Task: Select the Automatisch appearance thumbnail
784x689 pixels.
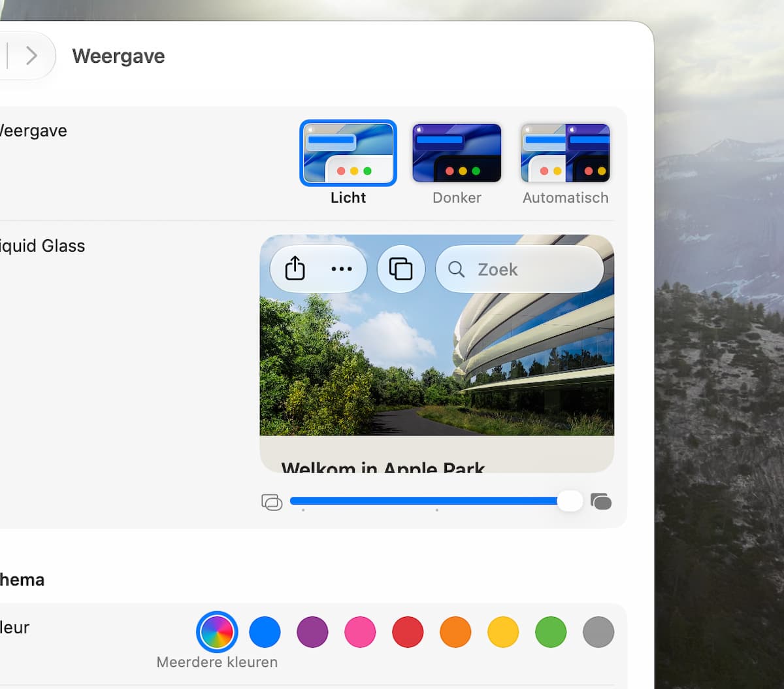Action: [565, 153]
